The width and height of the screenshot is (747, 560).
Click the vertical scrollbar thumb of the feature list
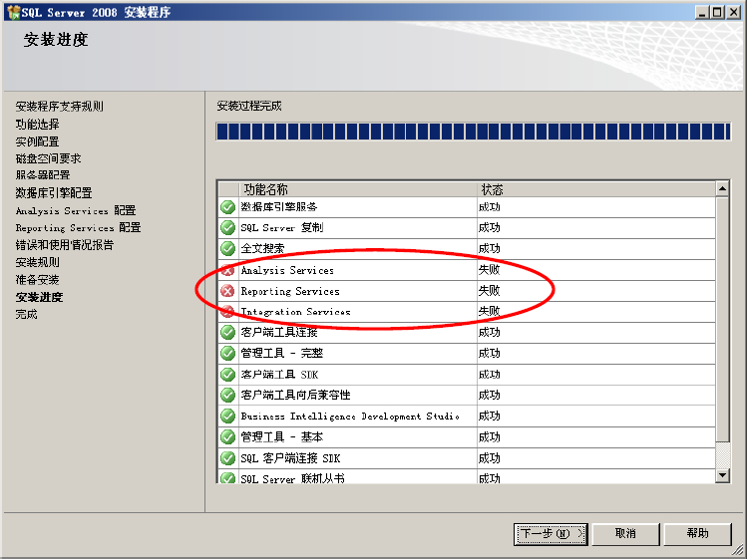(723, 319)
